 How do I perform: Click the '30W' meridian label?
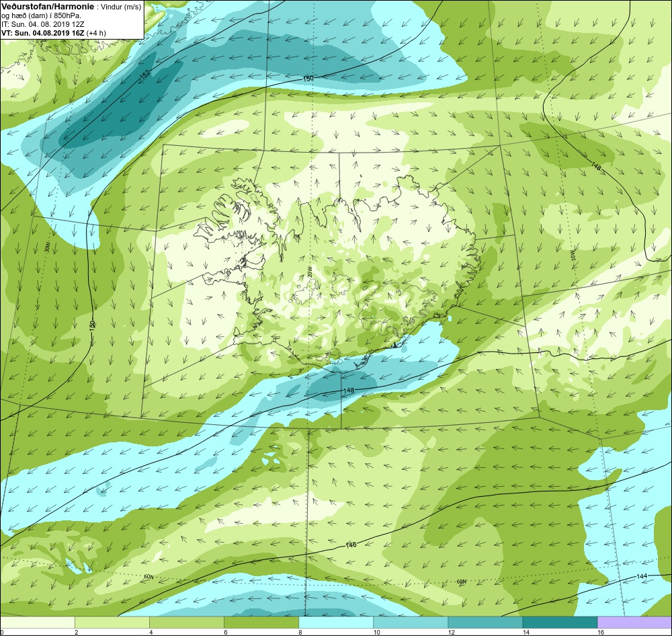pyautogui.click(x=47, y=247)
